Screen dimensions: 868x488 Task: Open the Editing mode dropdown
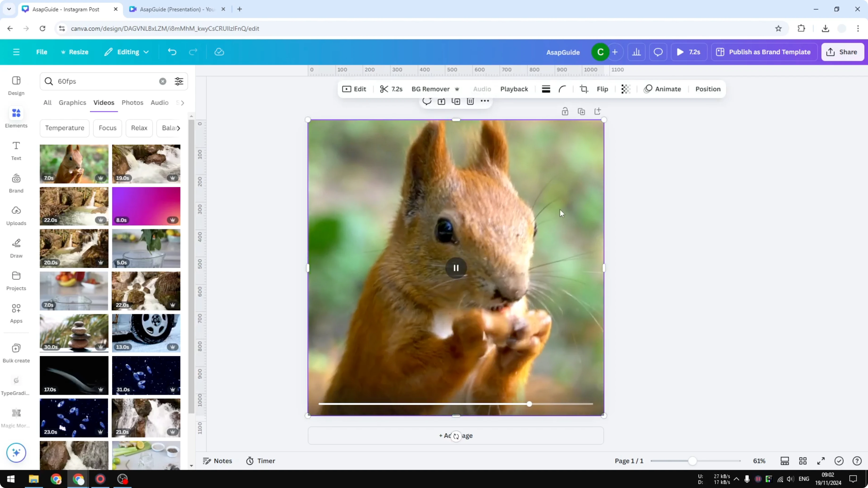pos(127,52)
